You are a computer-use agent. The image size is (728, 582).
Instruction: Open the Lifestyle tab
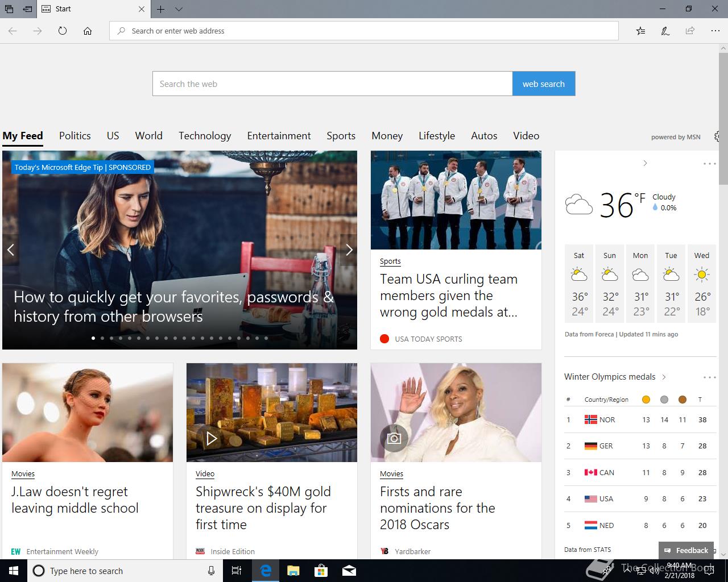click(x=437, y=136)
